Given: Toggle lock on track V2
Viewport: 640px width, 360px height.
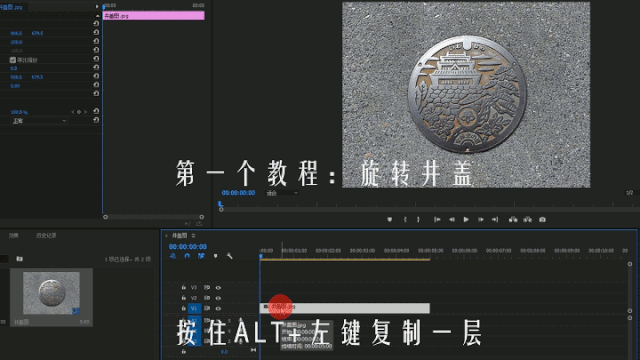Looking at the screenshot, I should click(x=184, y=298).
